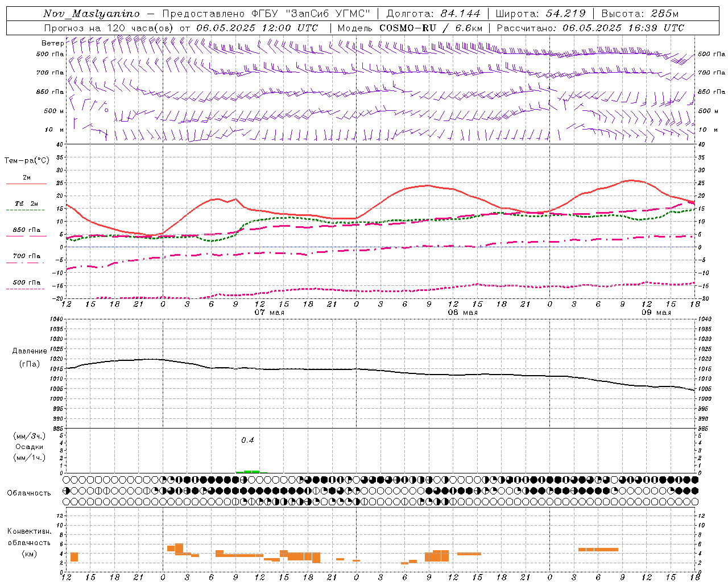The width and height of the screenshot is (728, 582).
Task: Click the 0.4 precipitation amount value
Action: tap(247, 440)
